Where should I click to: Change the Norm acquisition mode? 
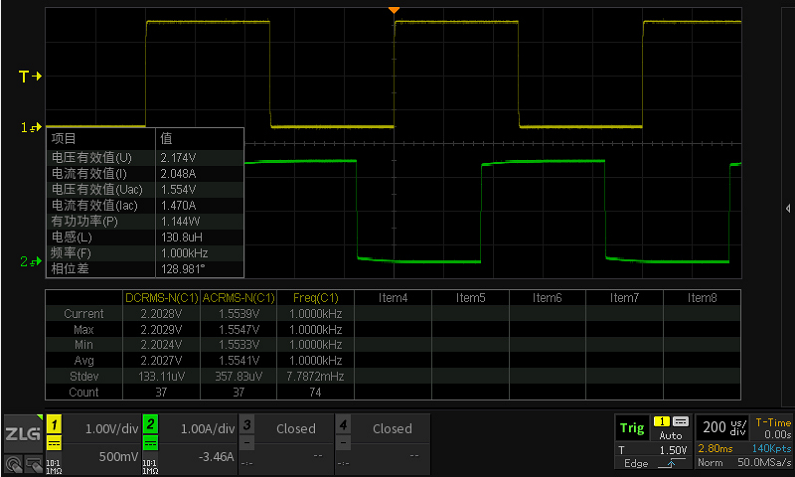click(710, 463)
